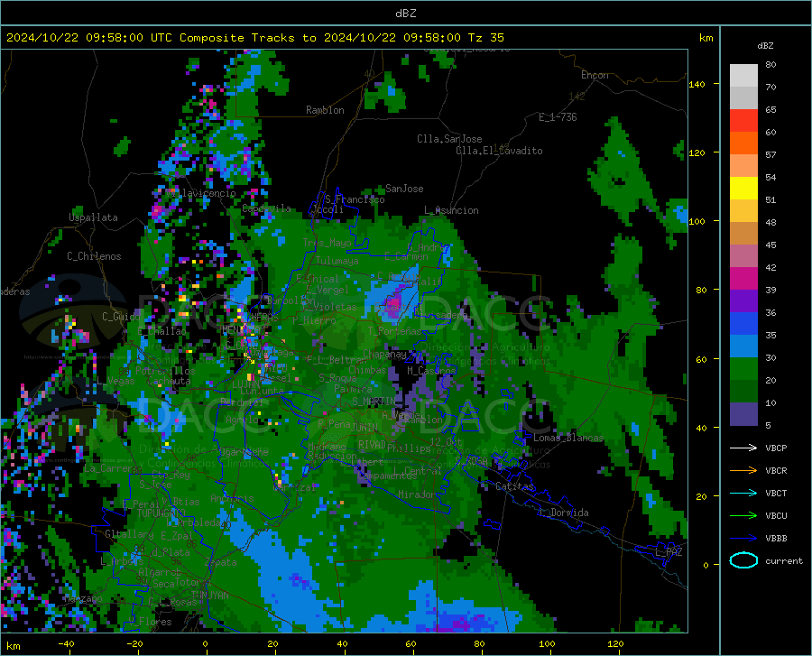Click the 'TUPUNGATO' map label
The width and height of the screenshot is (812, 656).
(161, 513)
